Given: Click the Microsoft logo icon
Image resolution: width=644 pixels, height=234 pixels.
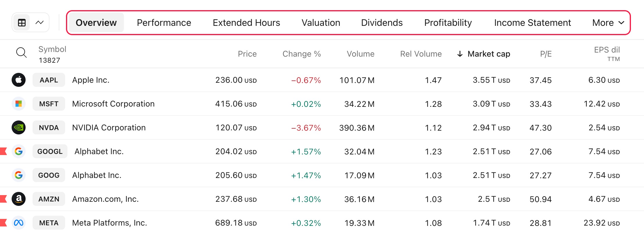Looking at the screenshot, I should coord(19,104).
